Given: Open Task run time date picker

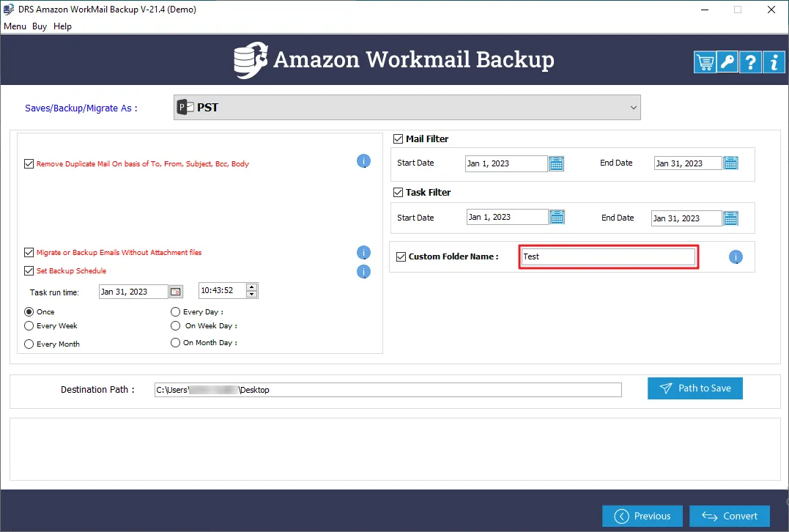Looking at the screenshot, I should tap(176, 292).
